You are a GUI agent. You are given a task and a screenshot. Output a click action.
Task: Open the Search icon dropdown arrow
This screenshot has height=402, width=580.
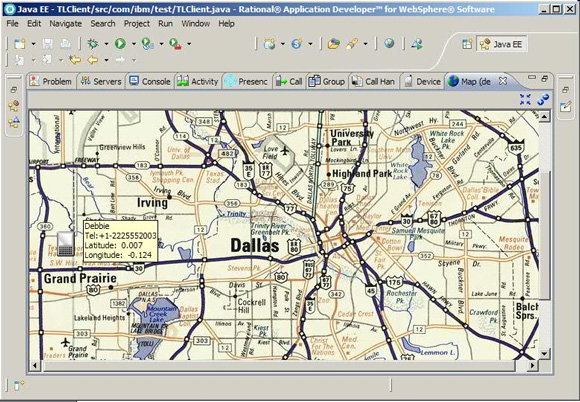click(365, 44)
